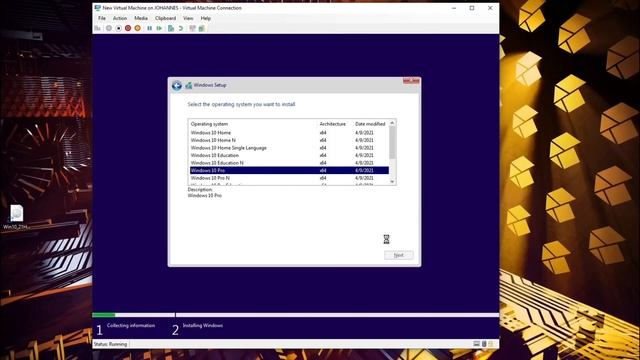Click the Windows Setup back arrow
Screen dimensions: 640x360
click(177, 86)
